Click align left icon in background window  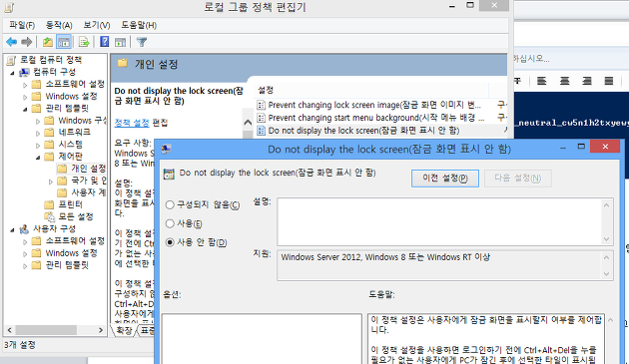[541, 81]
